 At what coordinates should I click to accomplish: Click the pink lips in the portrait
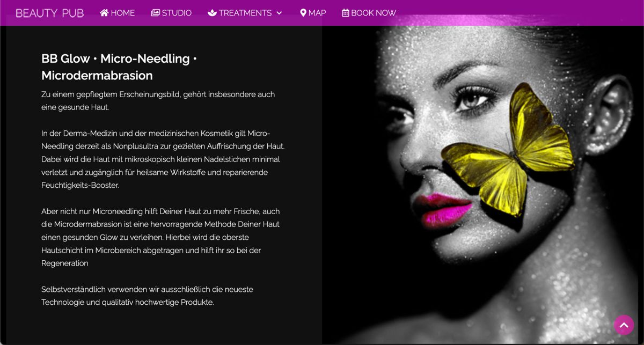tap(442, 210)
